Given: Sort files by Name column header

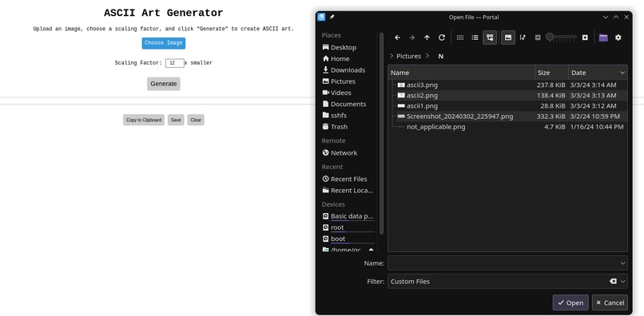Looking at the screenshot, I should (461, 73).
